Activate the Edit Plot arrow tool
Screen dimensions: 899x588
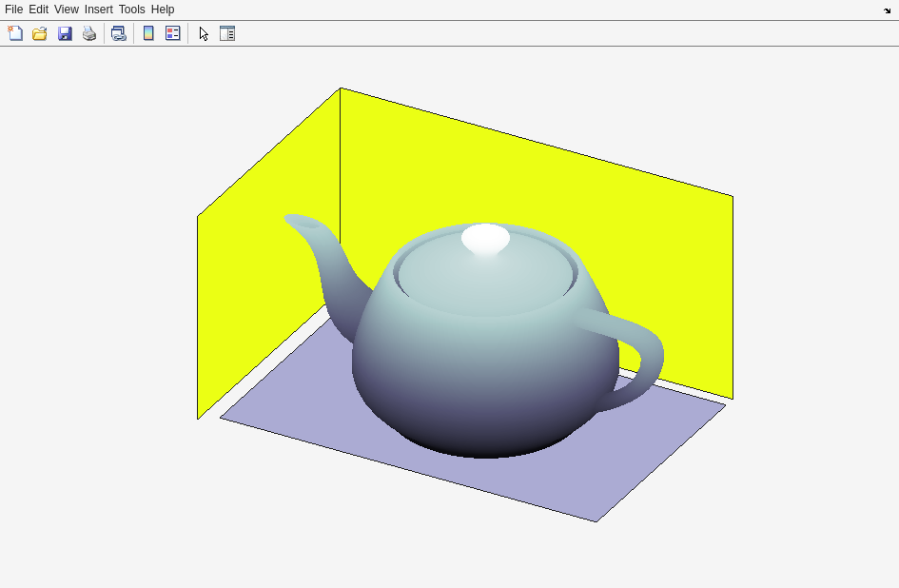pos(204,33)
